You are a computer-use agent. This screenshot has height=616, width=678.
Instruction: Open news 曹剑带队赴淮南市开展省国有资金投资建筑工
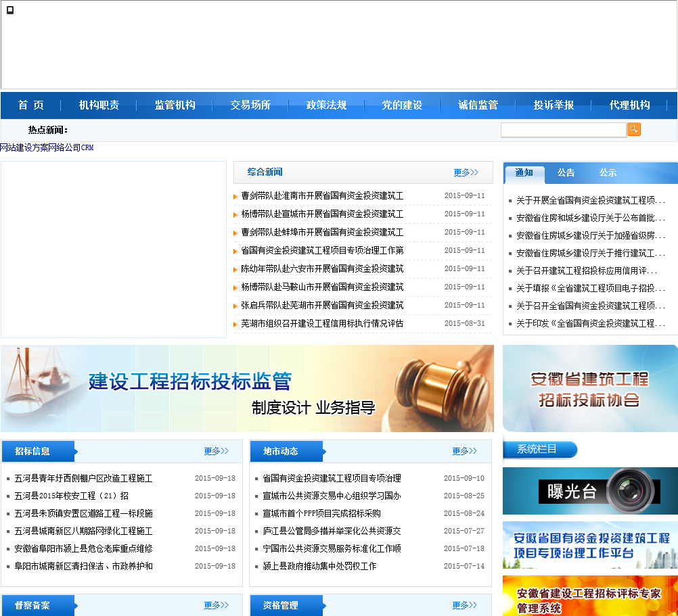(x=322, y=195)
